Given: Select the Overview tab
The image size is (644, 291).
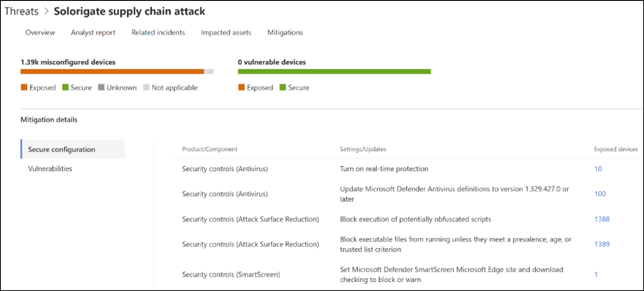Looking at the screenshot, I should point(40,32).
